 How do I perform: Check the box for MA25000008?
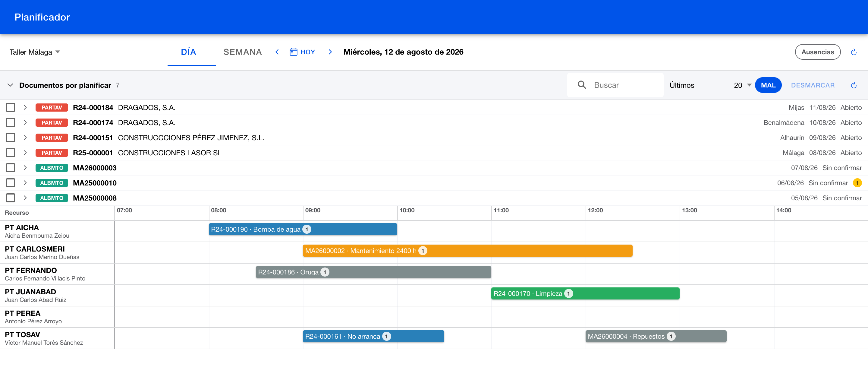(x=11, y=198)
